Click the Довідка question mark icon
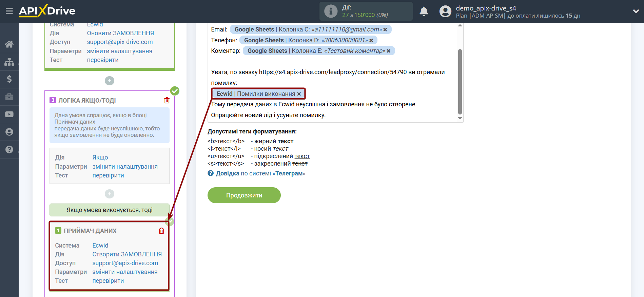Screen dimensions: 644x297 (211, 173)
